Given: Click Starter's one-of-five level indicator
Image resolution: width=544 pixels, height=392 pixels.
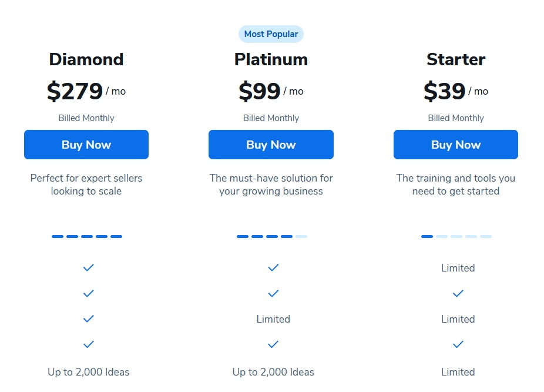Looking at the screenshot, I should pos(456,236).
